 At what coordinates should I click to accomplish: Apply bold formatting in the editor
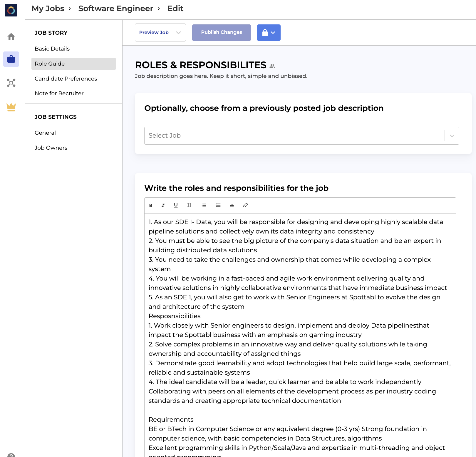pos(150,205)
